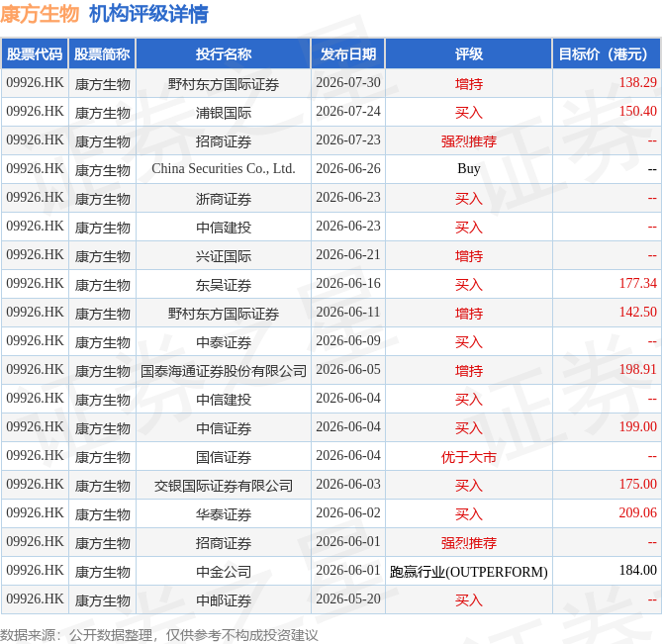The height and width of the screenshot is (644, 662).
Task: Click the 机构评级详情 heading text
Action: point(148,14)
